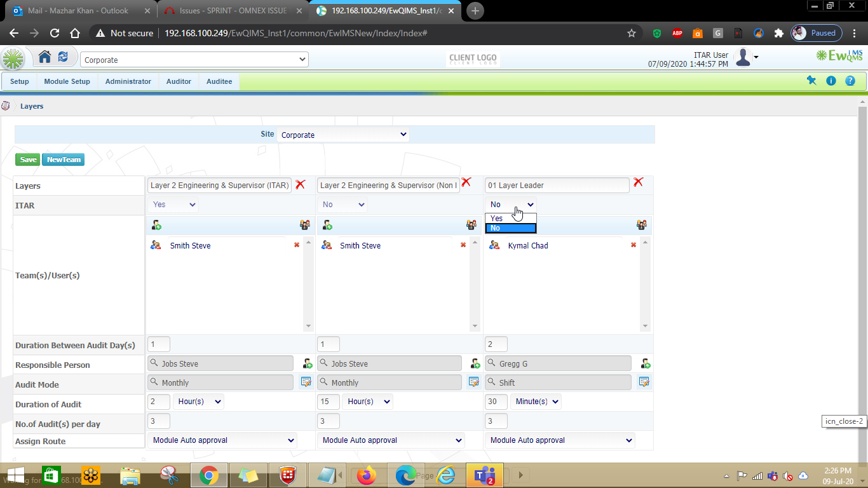Viewport: 868px width, 488px height.
Task: Change the Minute(s) duration unit dropdown
Action: point(536,402)
